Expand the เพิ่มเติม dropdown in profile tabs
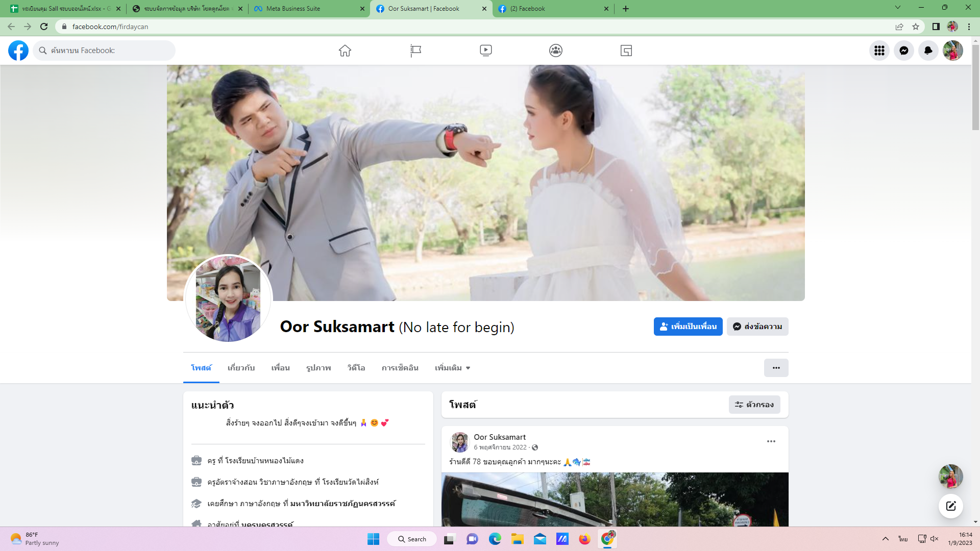The width and height of the screenshot is (980, 551). [452, 368]
